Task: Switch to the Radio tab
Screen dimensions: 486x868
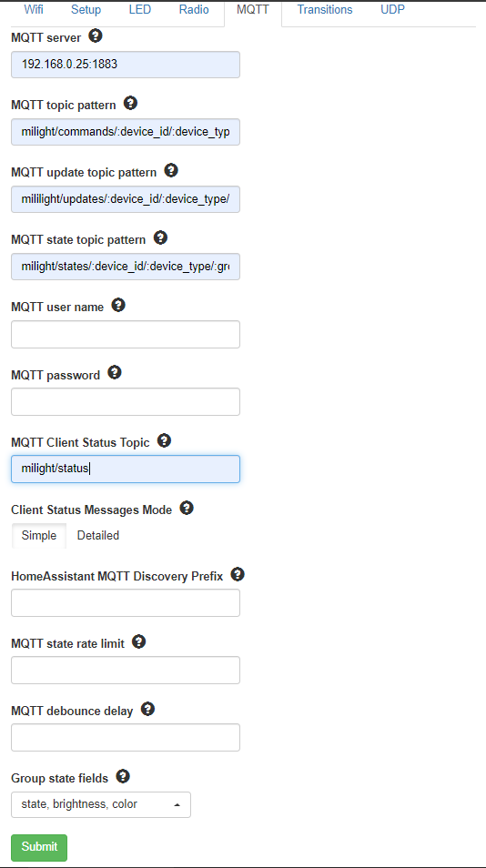Action: pyautogui.click(x=194, y=10)
